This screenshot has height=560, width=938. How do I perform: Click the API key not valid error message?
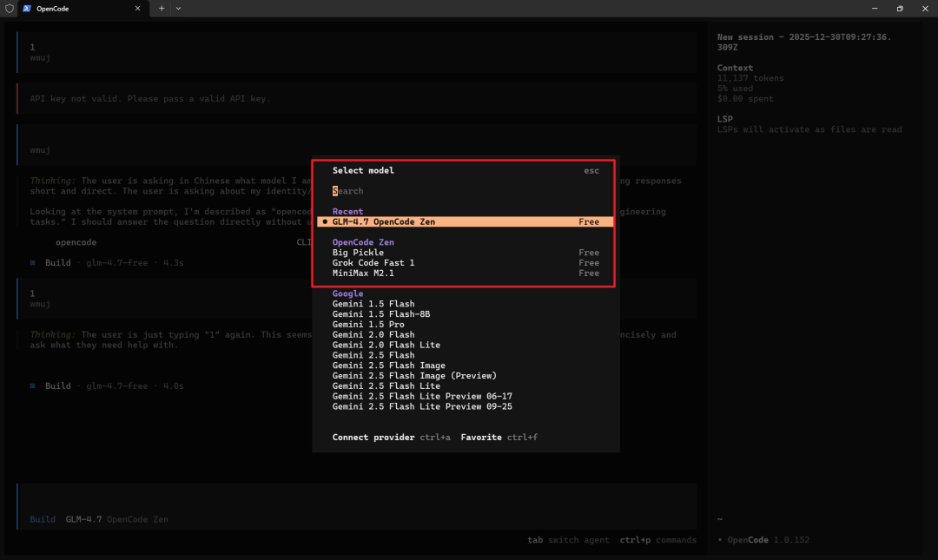[150, 99]
